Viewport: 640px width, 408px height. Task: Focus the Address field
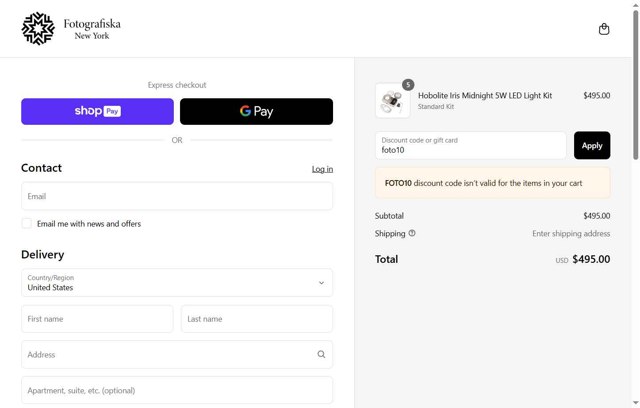(x=177, y=355)
